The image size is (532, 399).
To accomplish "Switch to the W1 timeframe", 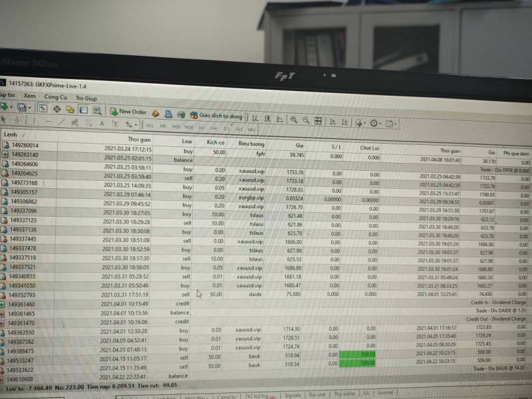I will click(x=239, y=129).
